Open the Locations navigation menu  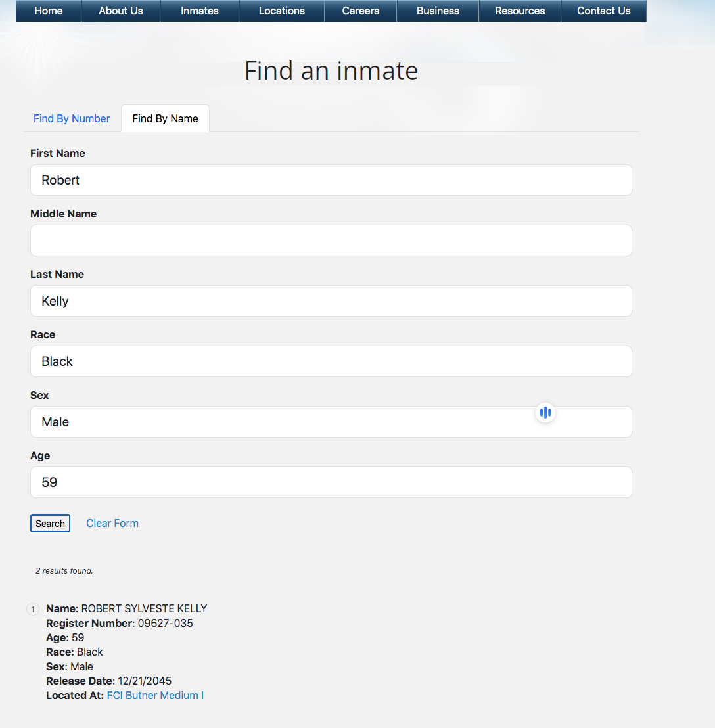tap(282, 11)
